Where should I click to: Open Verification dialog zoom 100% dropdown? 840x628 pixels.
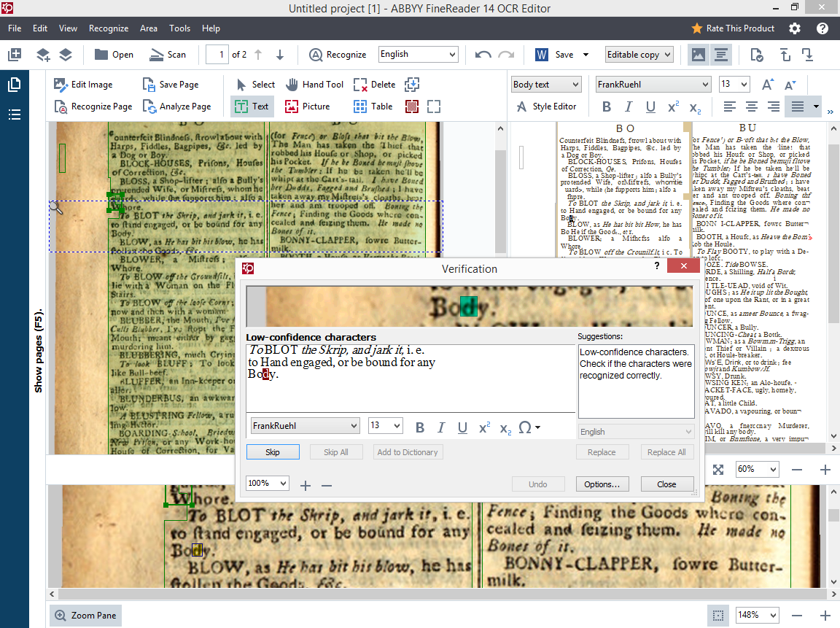point(268,484)
